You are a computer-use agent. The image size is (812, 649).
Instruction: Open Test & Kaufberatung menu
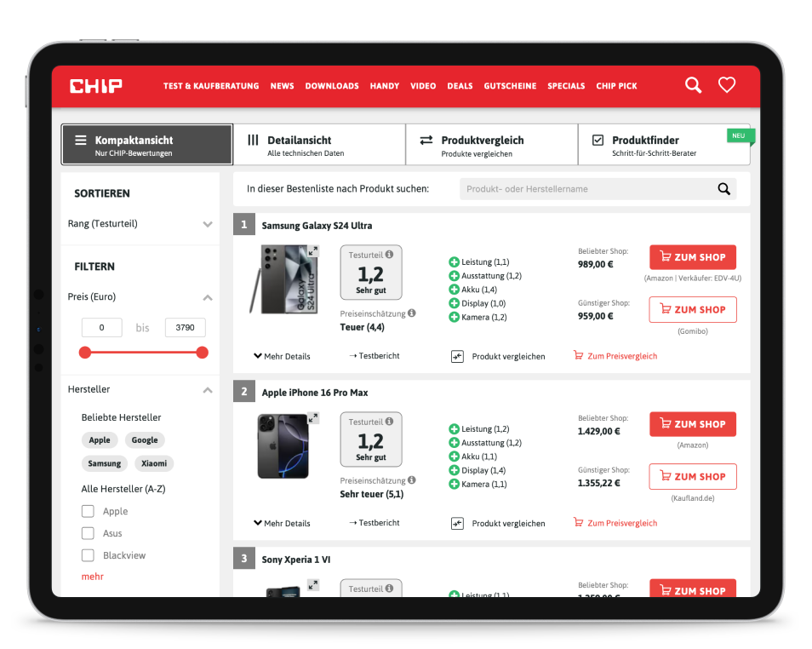211,86
